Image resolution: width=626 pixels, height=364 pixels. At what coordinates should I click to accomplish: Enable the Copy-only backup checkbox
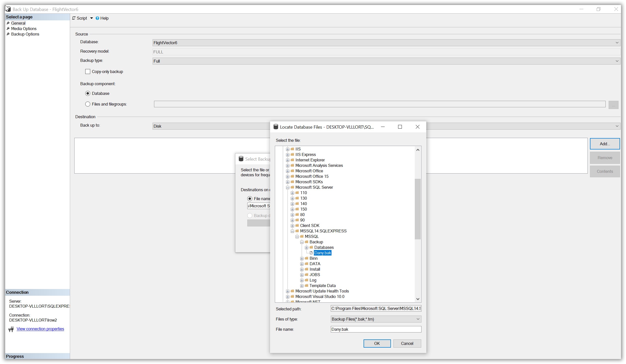coord(88,72)
